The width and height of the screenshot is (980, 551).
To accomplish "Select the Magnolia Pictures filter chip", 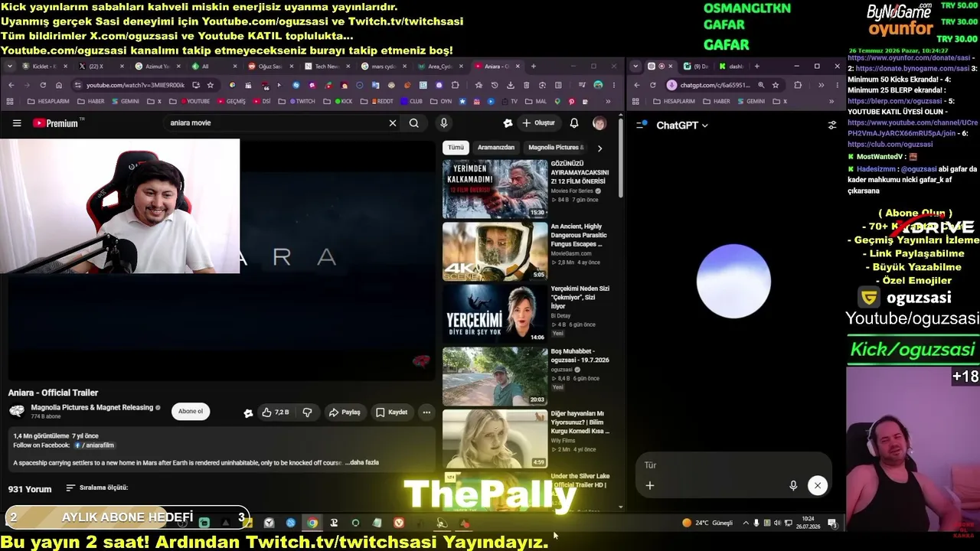I will (x=556, y=148).
